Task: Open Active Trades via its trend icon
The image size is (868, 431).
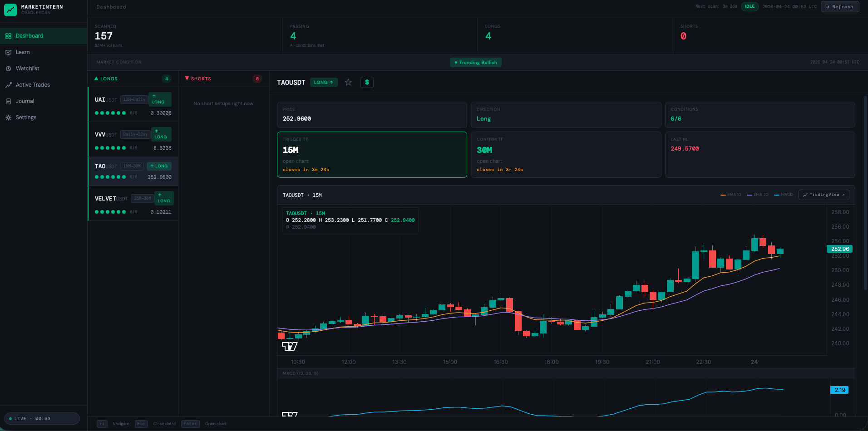Action: pyautogui.click(x=8, y=84)
